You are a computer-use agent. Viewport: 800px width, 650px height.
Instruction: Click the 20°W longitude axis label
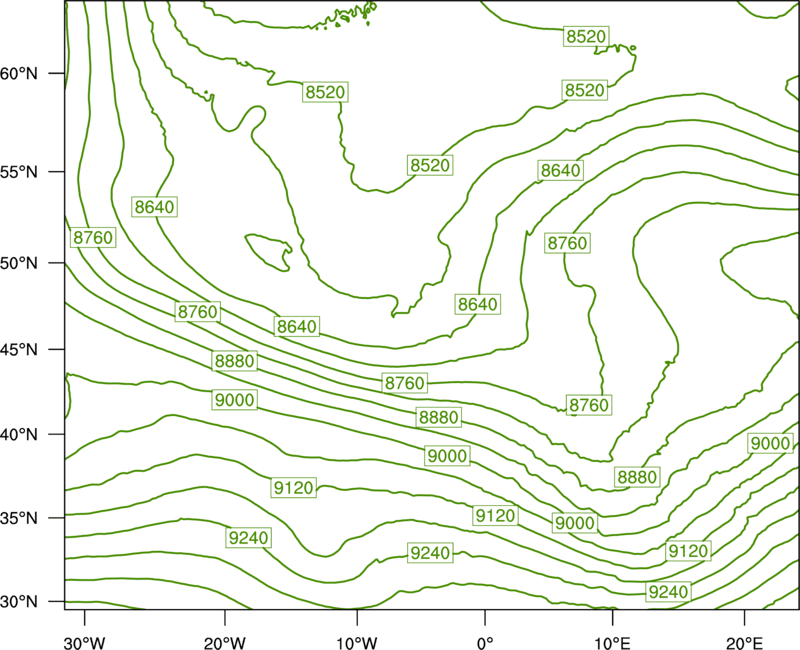point(225,643)
